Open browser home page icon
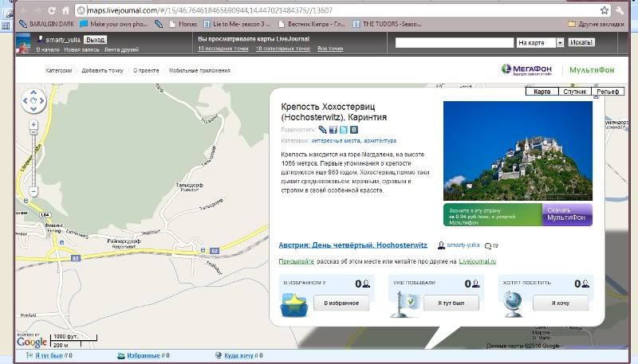 point(65,10)
